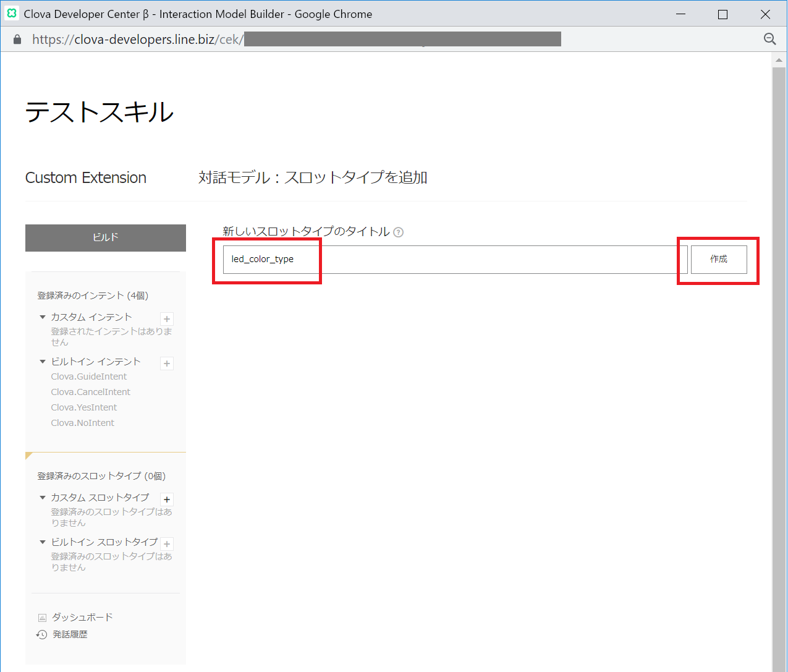Click the browser zoom magnifier icon

[769, 39]
